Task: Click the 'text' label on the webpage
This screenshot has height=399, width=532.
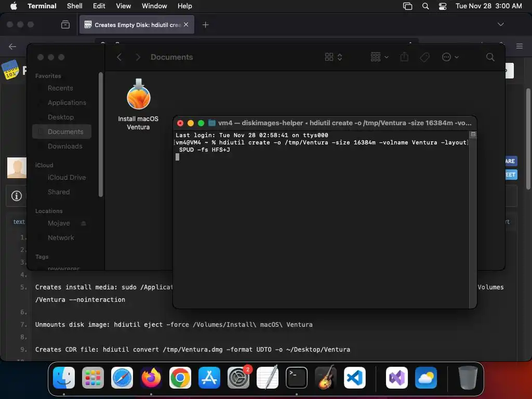Action: click(19, 221)
